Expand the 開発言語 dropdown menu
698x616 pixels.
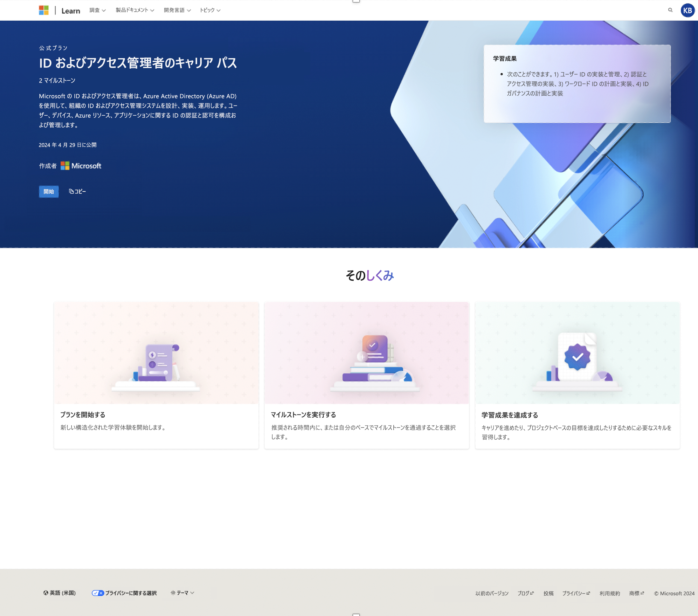pyautogui.click(x=176, y=10)
